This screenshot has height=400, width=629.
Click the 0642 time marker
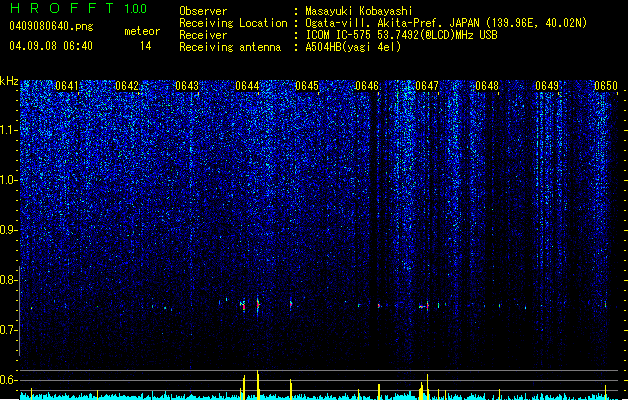coord(127,86)
